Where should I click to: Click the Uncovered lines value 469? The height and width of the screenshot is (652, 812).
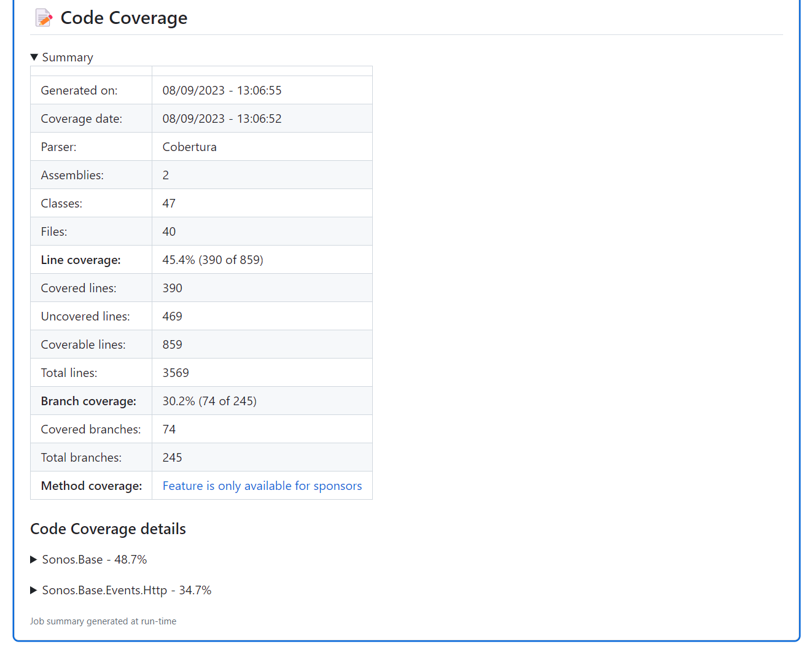pyautogui.click(x=172, y=316)
